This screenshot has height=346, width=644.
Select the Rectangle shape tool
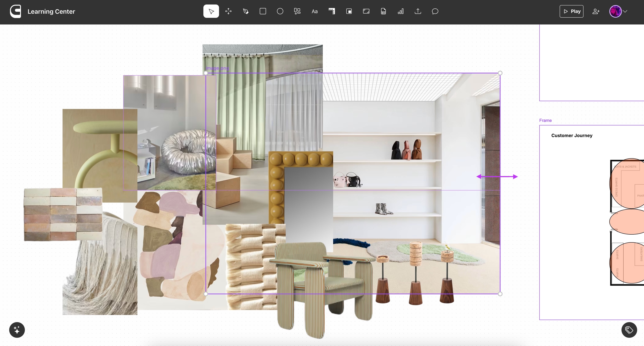tap(263, 11)
